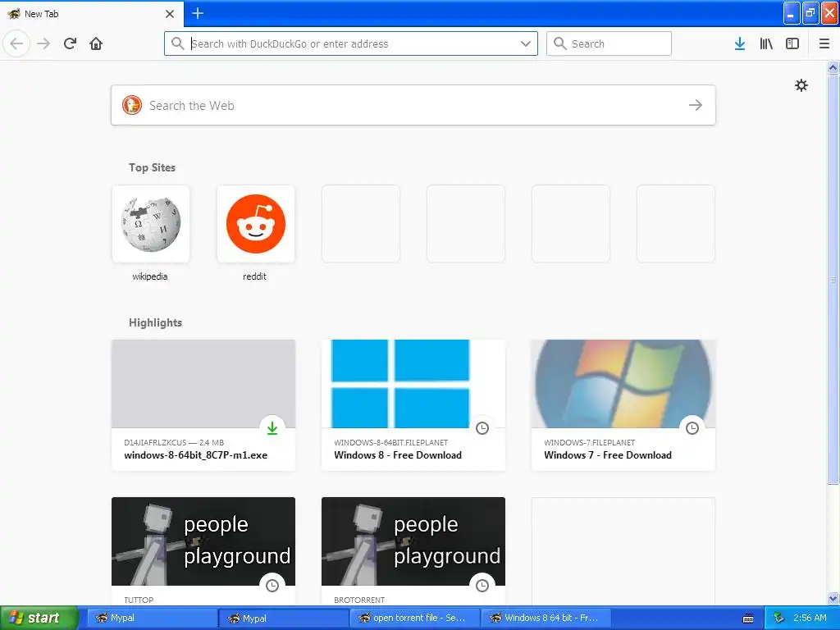Open a new tab with plus button

point(198,13)
